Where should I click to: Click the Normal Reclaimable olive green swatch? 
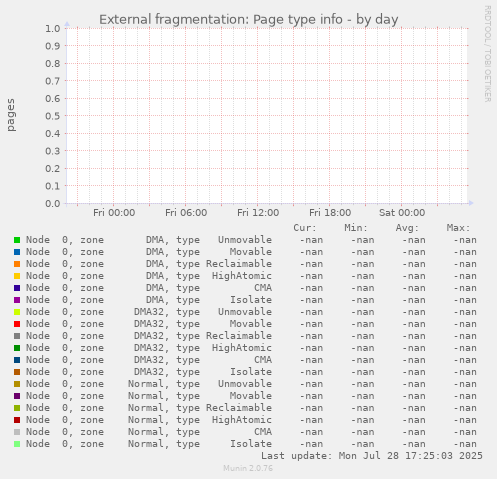pos(17,408)
